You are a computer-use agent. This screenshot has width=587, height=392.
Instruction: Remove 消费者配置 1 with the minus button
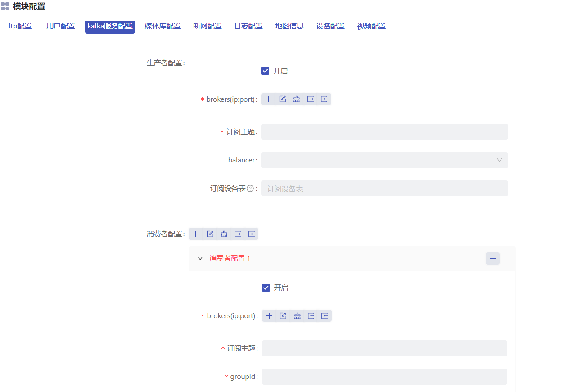[492, 258]
